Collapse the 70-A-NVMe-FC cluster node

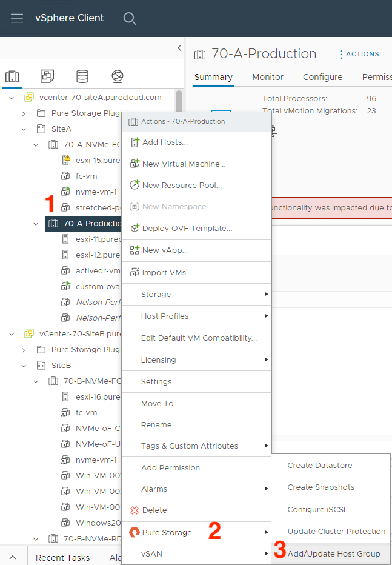pyautogui.click(x=36, y=145)
